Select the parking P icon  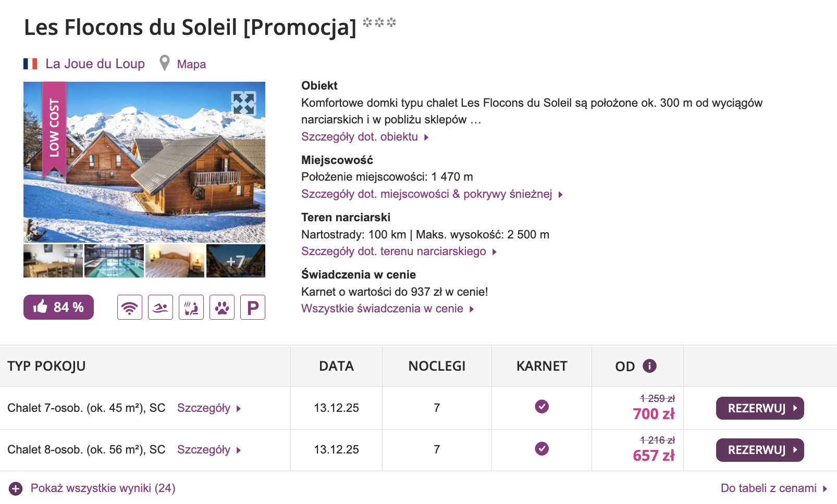pos(252,307)
